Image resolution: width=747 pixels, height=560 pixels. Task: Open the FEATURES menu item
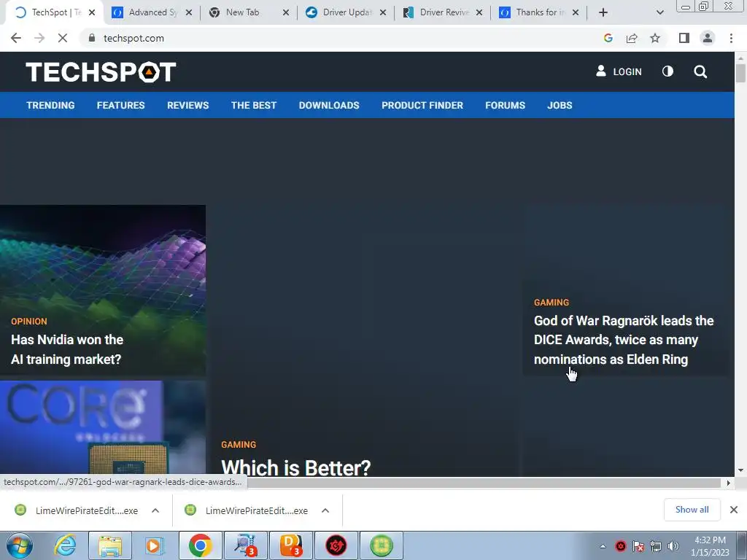coord(120,105)
